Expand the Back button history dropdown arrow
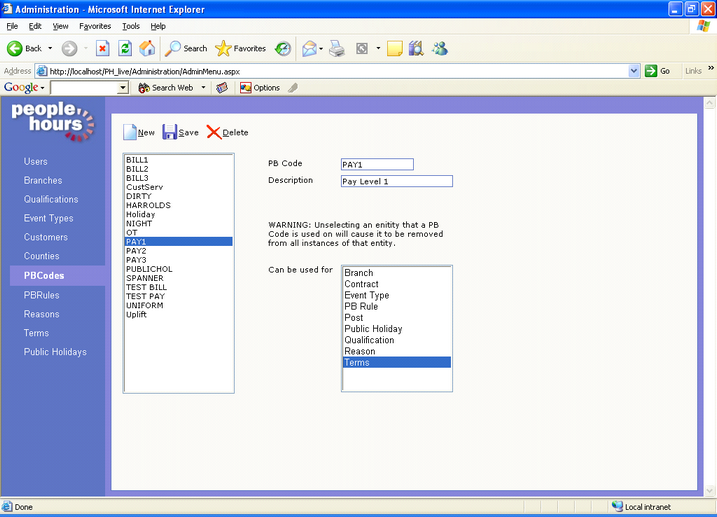Screen dimensions: 717x517 pos(50,48)
